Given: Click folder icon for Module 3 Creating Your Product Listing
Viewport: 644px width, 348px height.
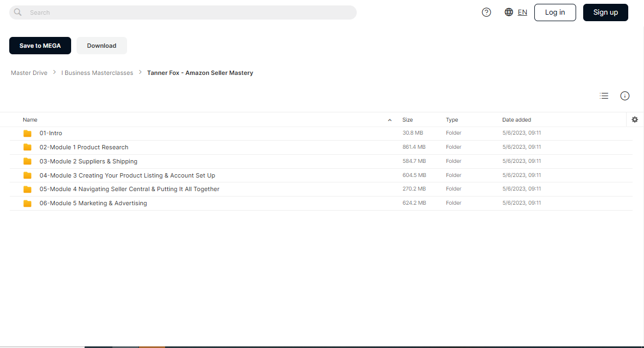Looking at the screenshot, I should 28,175.
